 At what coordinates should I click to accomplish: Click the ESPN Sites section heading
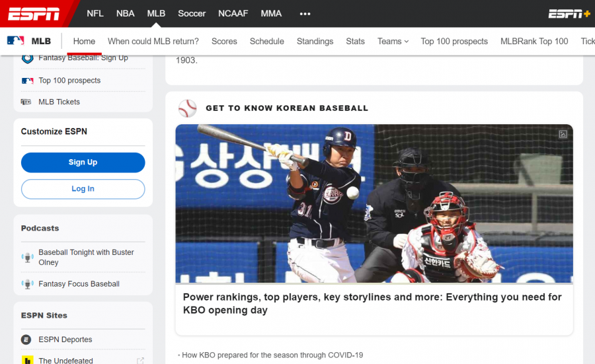pos(44,316)
